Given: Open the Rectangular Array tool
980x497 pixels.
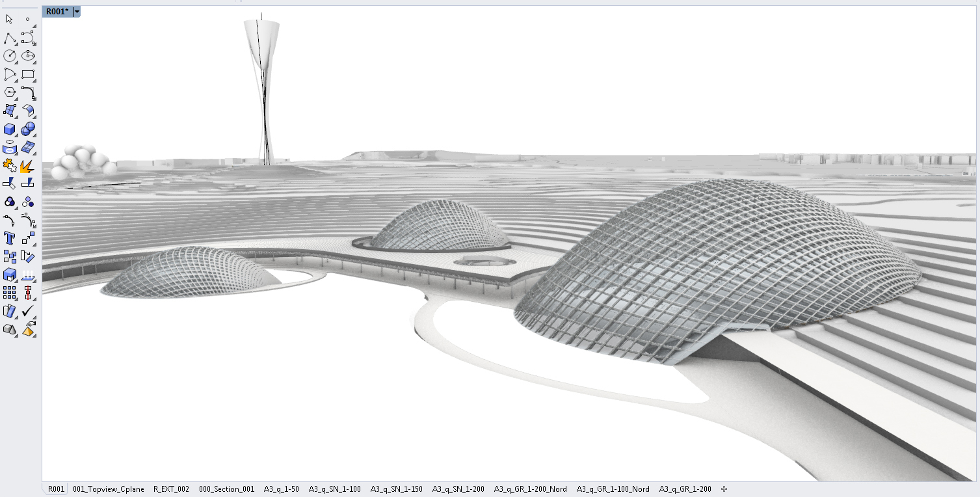Looking at the screenshot, I should 10,293.
